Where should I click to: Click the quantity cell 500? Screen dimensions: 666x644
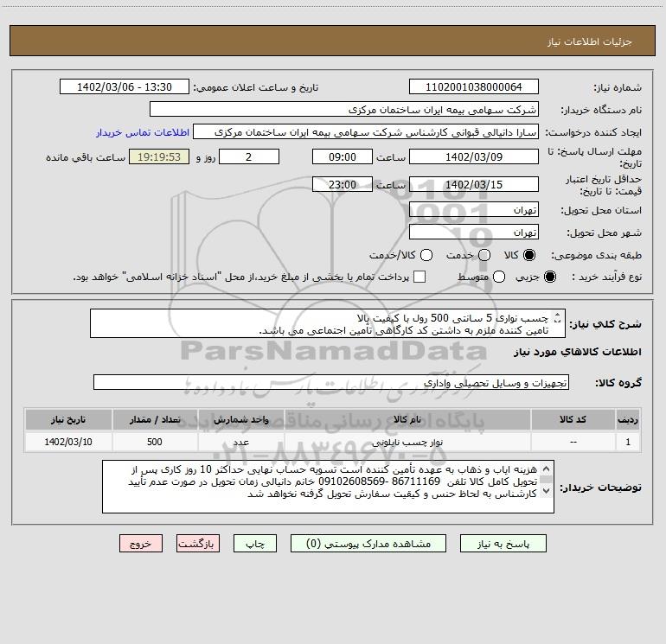click(x=155, y=442)
